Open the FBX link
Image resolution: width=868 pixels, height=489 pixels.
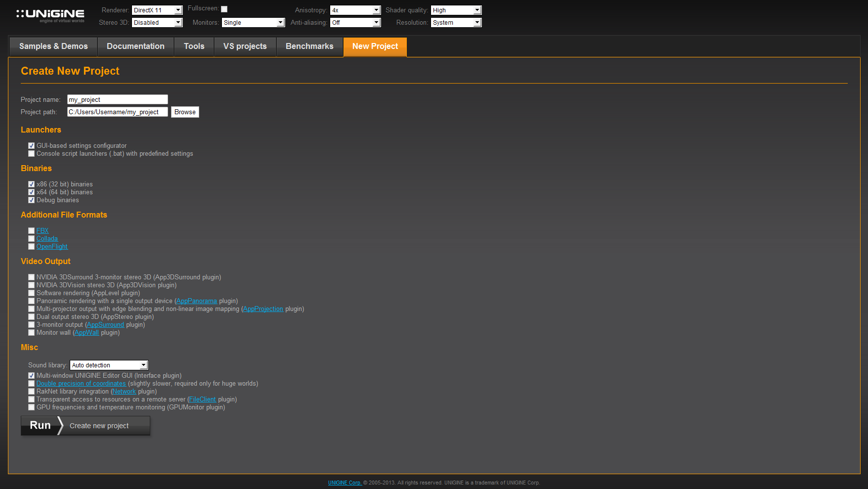(x=43, y=230)
